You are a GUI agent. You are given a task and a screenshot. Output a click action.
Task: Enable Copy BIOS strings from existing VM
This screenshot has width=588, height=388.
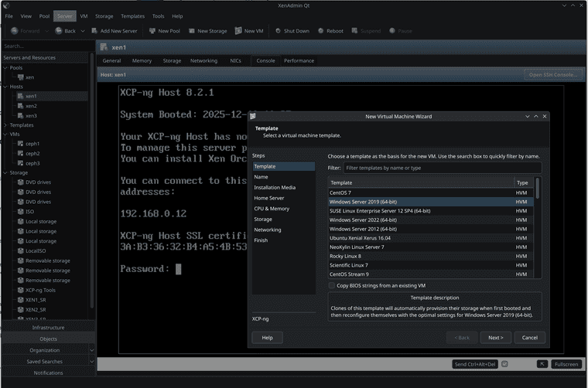(332, 285)
